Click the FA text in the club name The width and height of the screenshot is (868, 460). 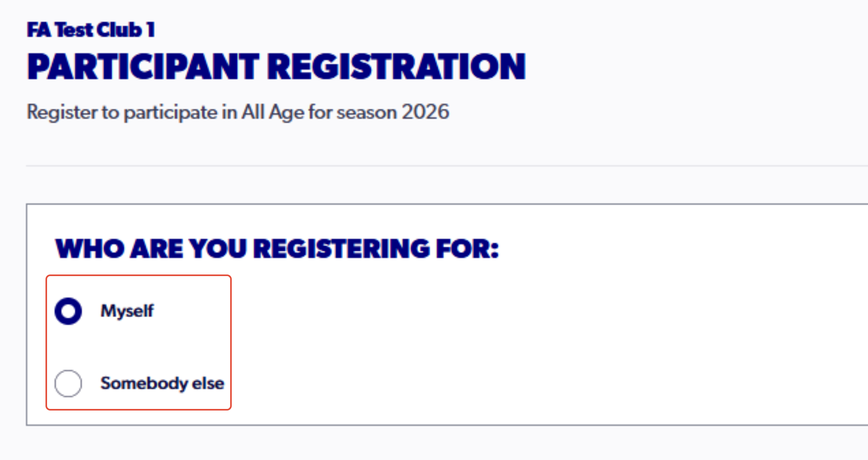coord(39,30)
